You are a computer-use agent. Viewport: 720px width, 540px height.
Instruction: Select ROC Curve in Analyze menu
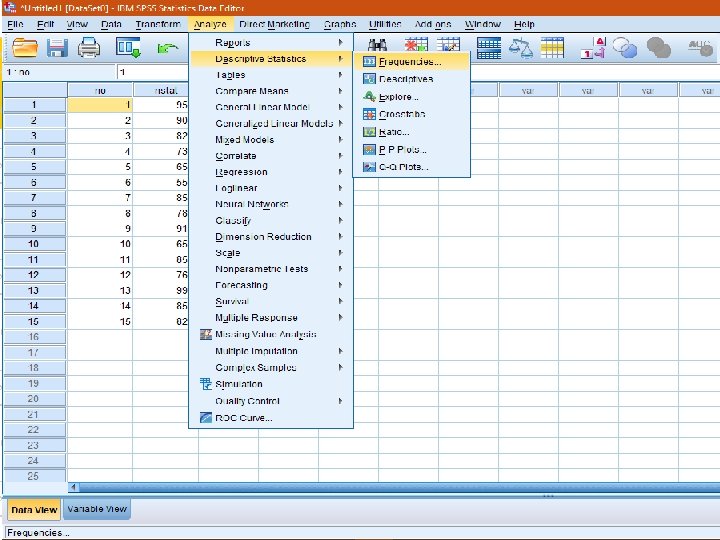click(x=271, y=418)
